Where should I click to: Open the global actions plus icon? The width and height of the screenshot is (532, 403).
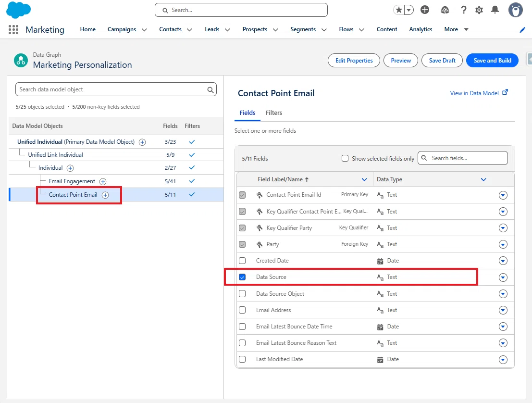pos(425,10)
